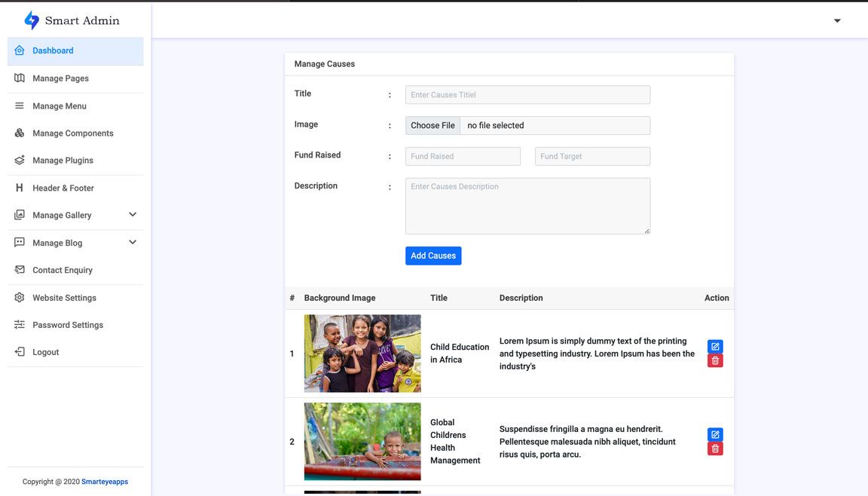Click the 'Global Childrens Health Management' title cell

point(455,441)
